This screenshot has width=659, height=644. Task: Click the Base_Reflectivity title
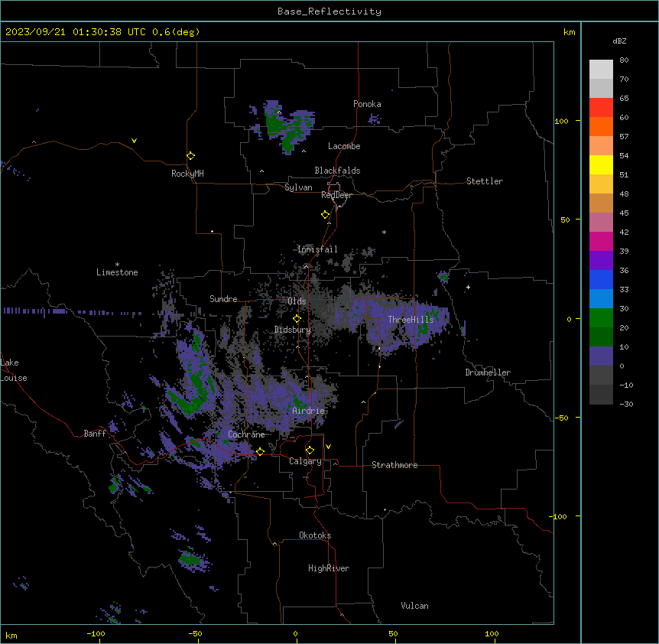pyautogui.click(x=329, y=11)
